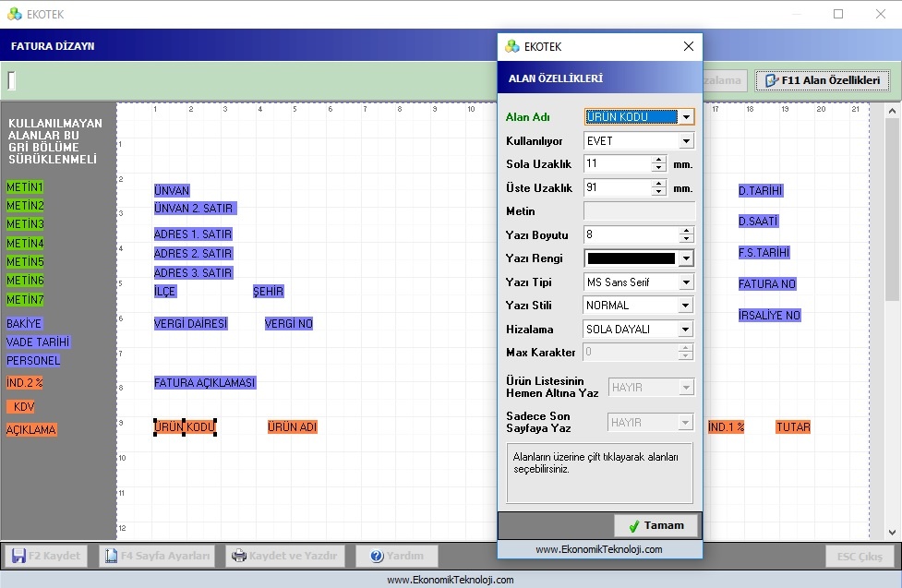Click the Yardım question mark icon
Image resolution: width=902 pixels, height=588 pixels.
377,556
